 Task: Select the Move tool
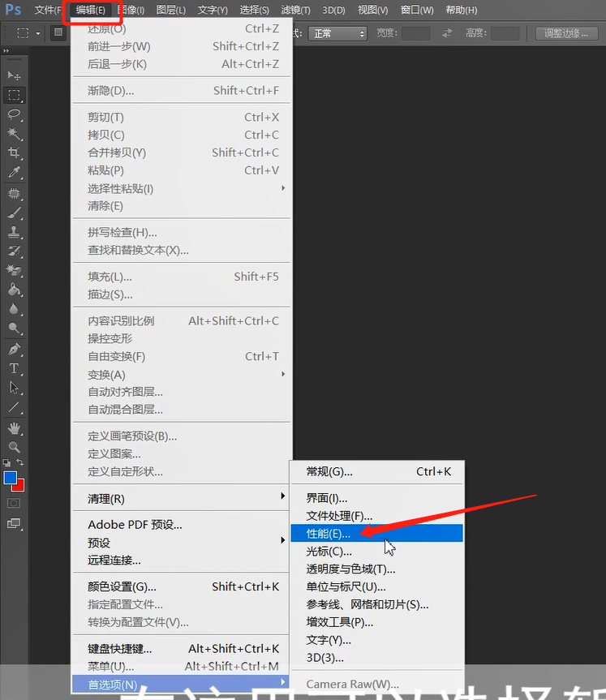click(x=14, y=75)
